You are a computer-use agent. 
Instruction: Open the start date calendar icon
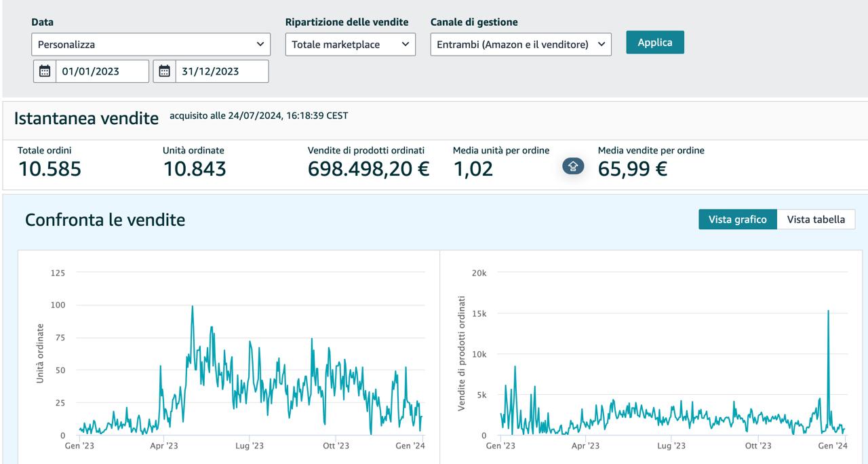coord(45,71)
